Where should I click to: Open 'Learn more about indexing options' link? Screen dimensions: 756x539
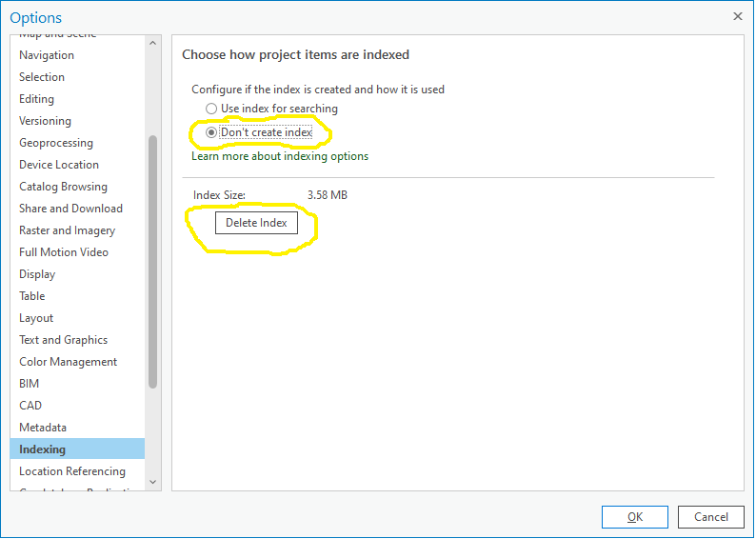point(280,156)
